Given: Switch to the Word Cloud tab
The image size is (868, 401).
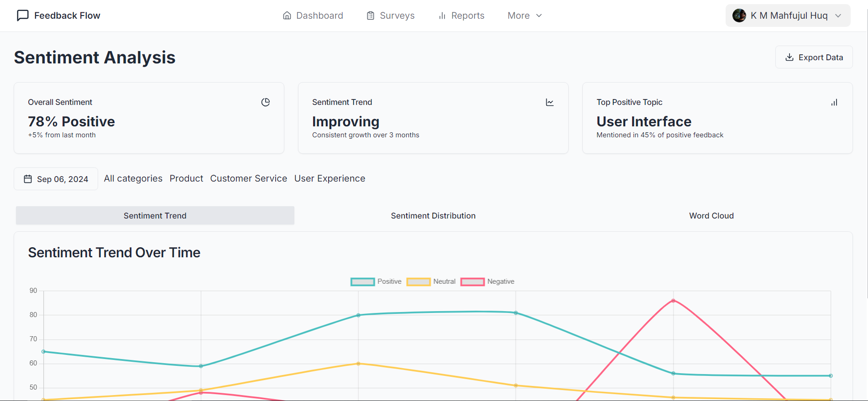Looking at the screenshot, I should [x=711, y=216].
